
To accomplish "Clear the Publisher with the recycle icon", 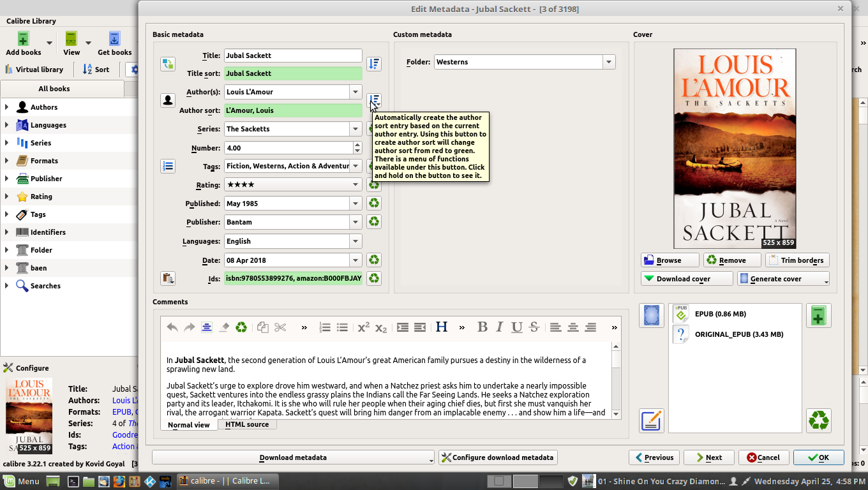I will click(374, 222).
